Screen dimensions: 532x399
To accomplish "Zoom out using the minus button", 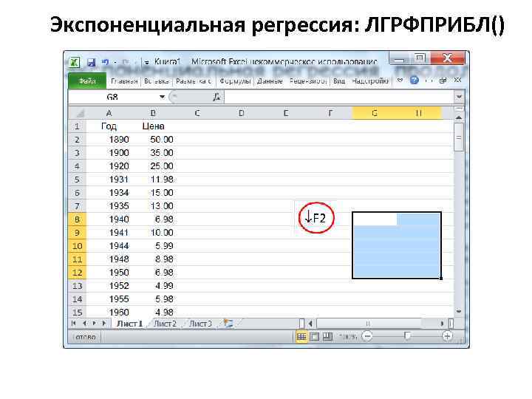I will pyautogui.click(x=367, y=337).
